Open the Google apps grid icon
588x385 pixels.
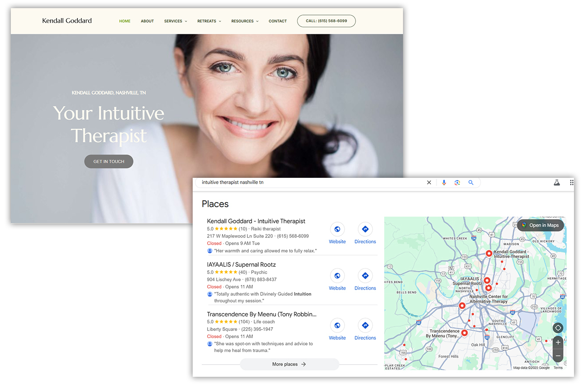pos(571,182)
